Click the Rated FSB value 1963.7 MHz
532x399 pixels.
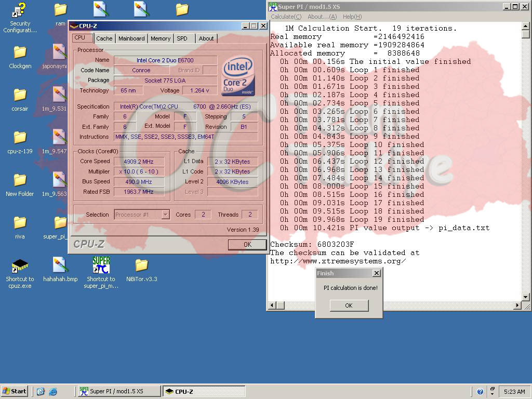(139, 191)
